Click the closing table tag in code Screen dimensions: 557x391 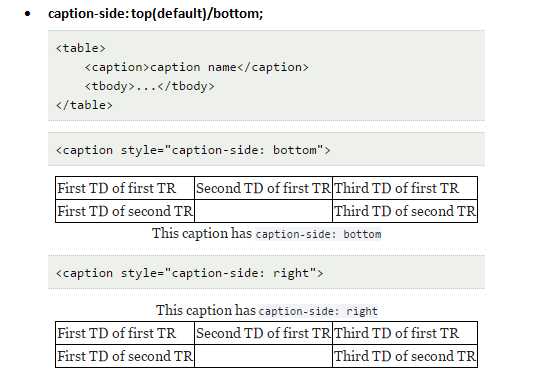point(84,105)
